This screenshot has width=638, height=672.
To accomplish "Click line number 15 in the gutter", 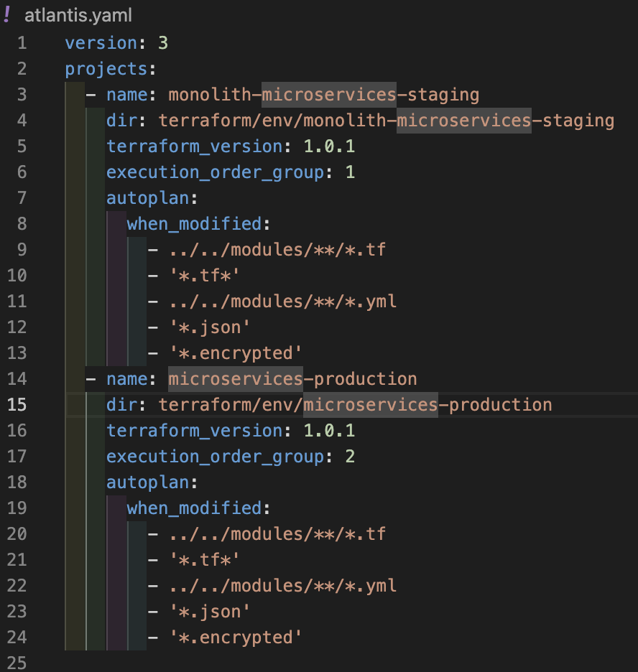I will pos(17,405).
